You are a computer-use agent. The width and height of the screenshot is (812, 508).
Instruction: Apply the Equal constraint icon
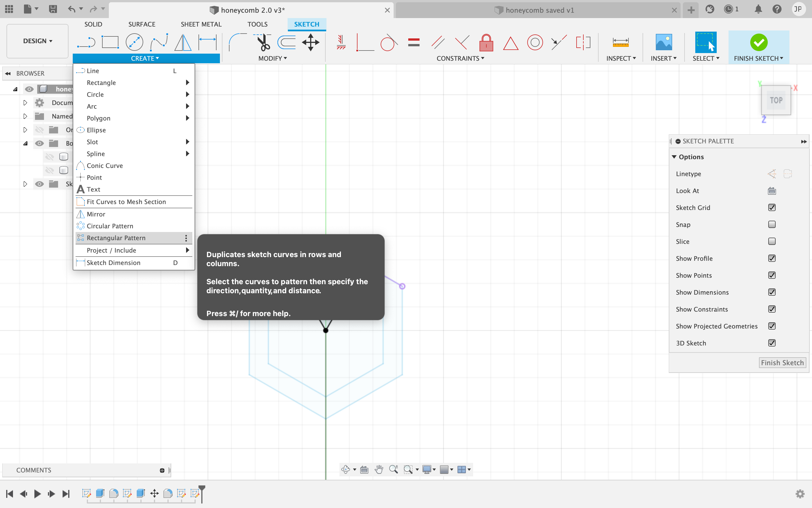click(x=414, y=43)
